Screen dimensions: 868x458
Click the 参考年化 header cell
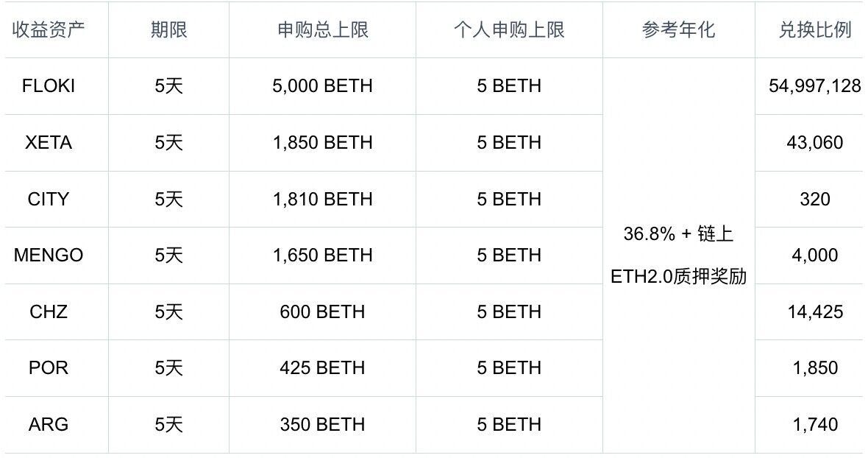point(678,29)
